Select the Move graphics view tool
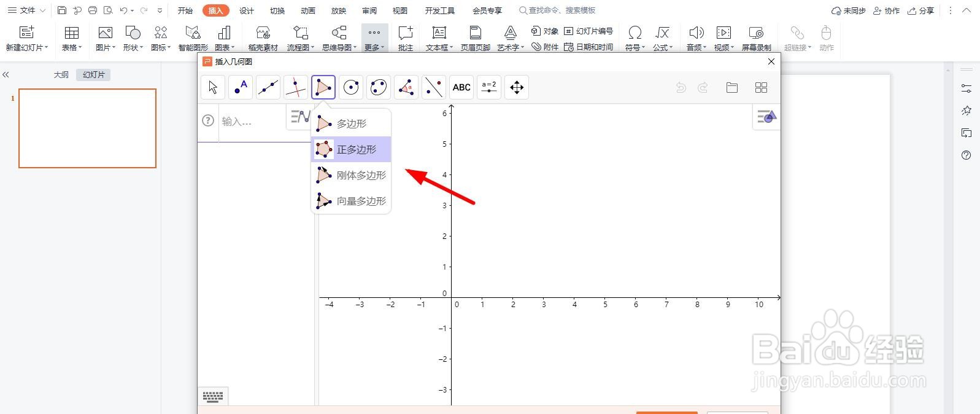This screenshot has width=980, height=414. click(x=517, y=87)
